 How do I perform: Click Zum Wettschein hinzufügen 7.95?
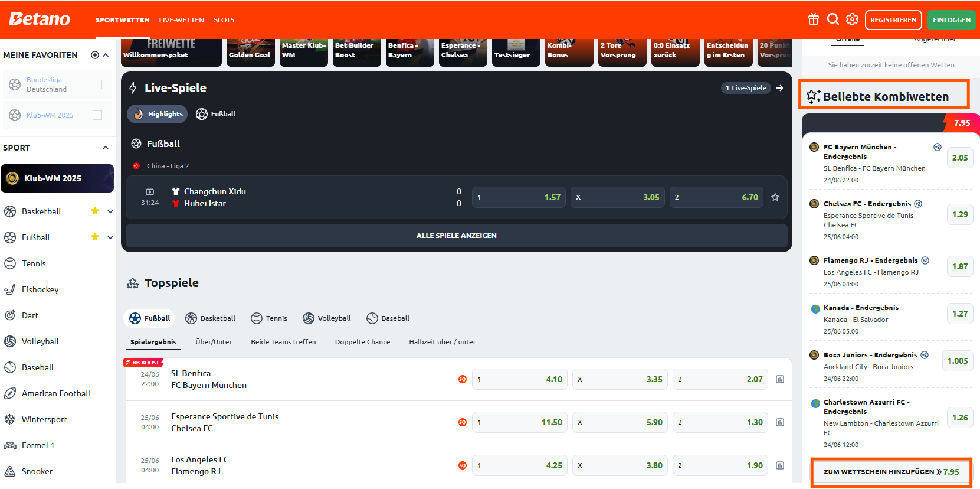point(891,472)
